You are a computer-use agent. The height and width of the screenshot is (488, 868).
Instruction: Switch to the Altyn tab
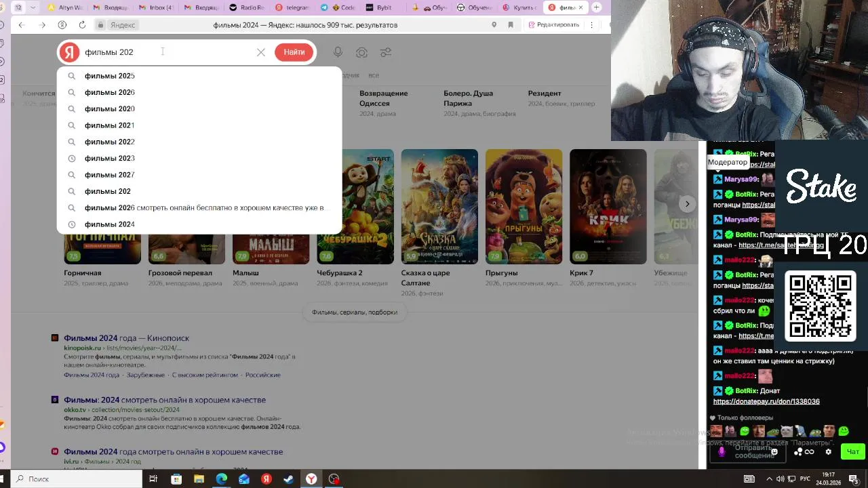66,7
